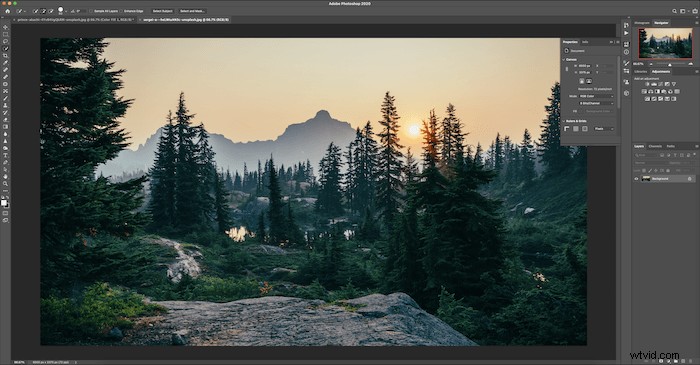This screenshot has width=700, height=365.
Task: Click the Home icon in options bar
Action: click(x=7, y=11)
